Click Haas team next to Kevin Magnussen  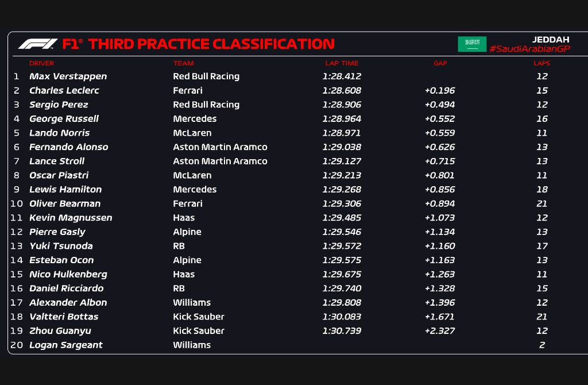(184, 218)
